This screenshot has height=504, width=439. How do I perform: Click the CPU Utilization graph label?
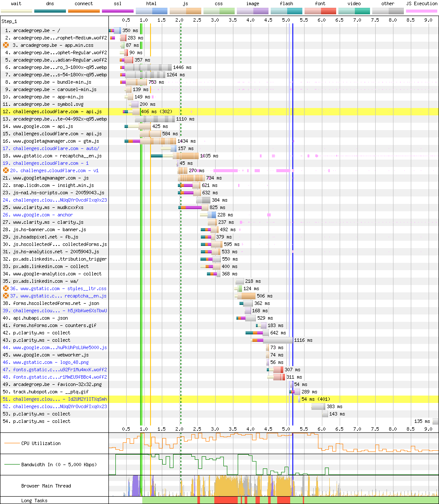[x=41, y=443]
